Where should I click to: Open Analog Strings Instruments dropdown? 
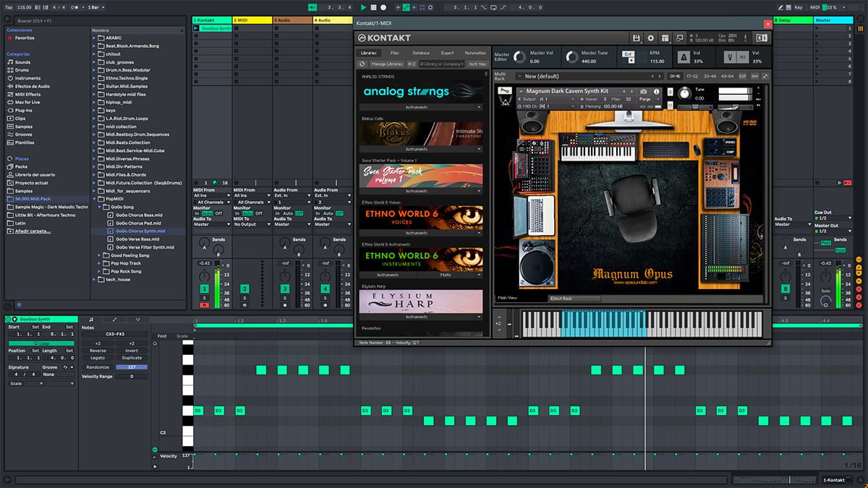click(420, 107)
